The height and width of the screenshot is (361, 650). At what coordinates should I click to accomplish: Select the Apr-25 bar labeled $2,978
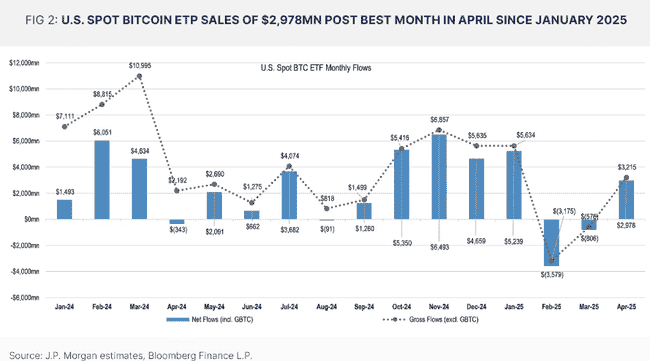pyautogui.click(x=626, y=200)
